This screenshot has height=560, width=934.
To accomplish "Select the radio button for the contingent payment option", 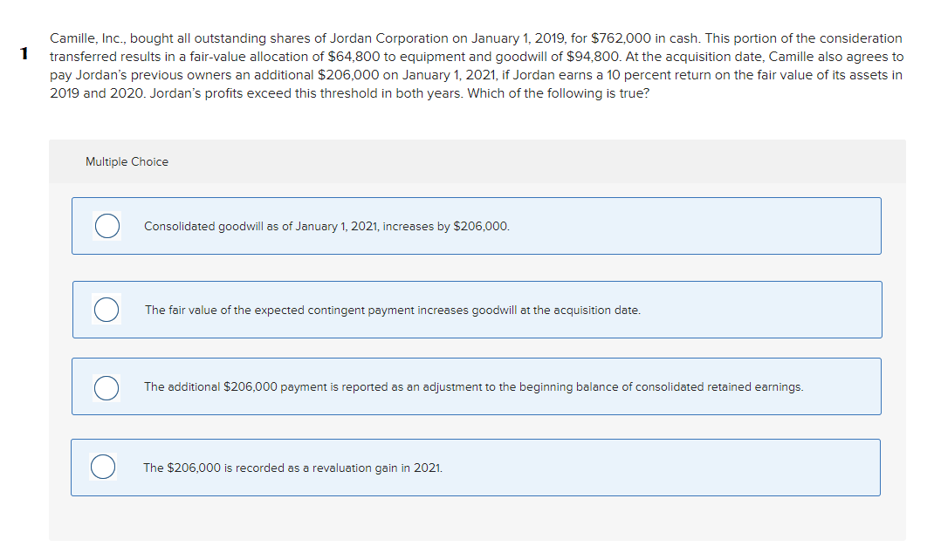I will (106, 309).
